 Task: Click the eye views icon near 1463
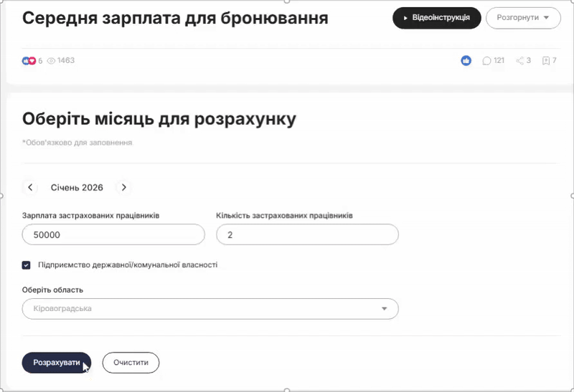51,61
